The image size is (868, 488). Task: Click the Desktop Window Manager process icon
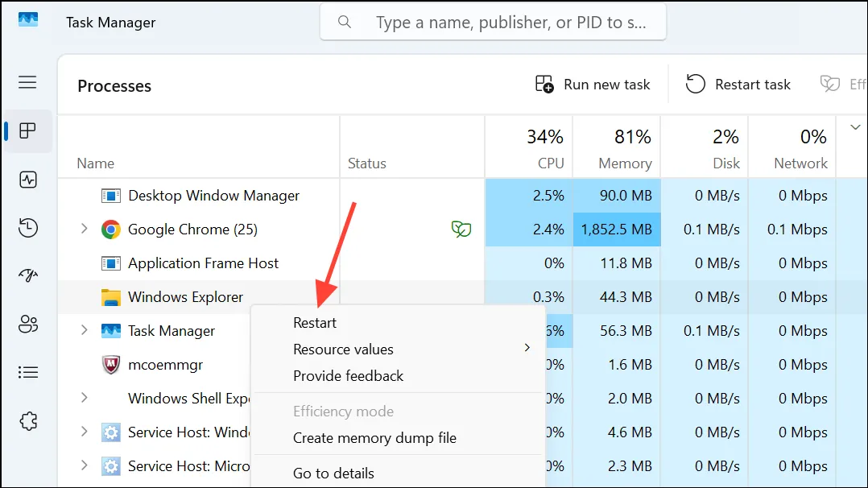tap(111, 196)
